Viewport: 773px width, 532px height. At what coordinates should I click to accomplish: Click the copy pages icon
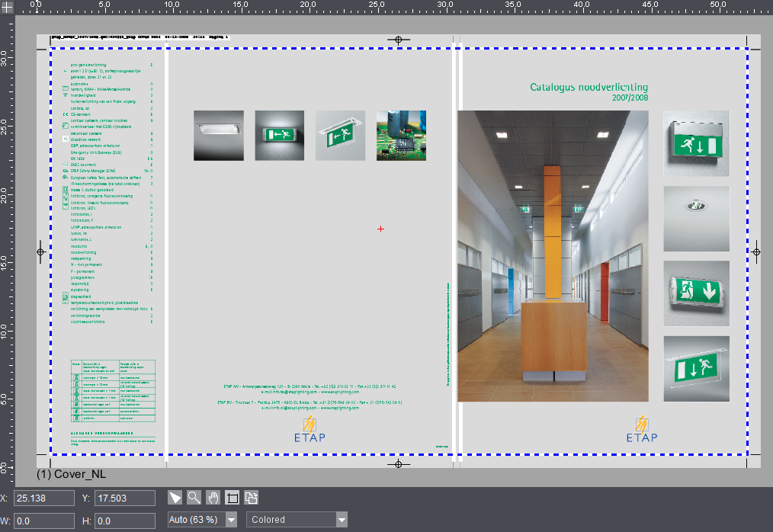(251, 498)
